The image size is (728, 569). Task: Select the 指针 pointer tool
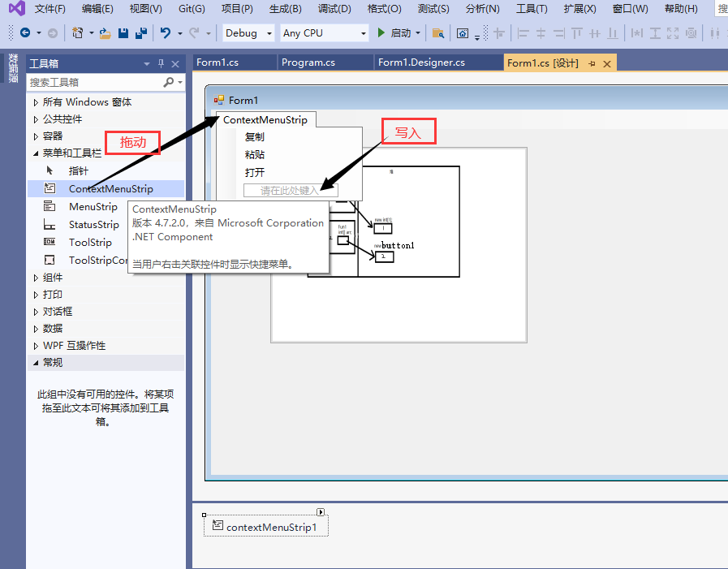pyautogui.click(x=106, y=170)
